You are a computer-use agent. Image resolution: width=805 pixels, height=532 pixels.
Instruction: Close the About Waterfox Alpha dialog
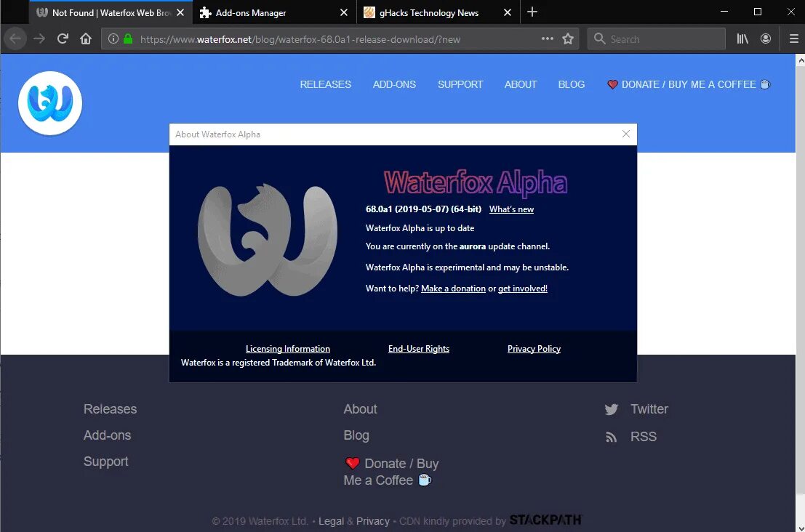click(626, 134)
